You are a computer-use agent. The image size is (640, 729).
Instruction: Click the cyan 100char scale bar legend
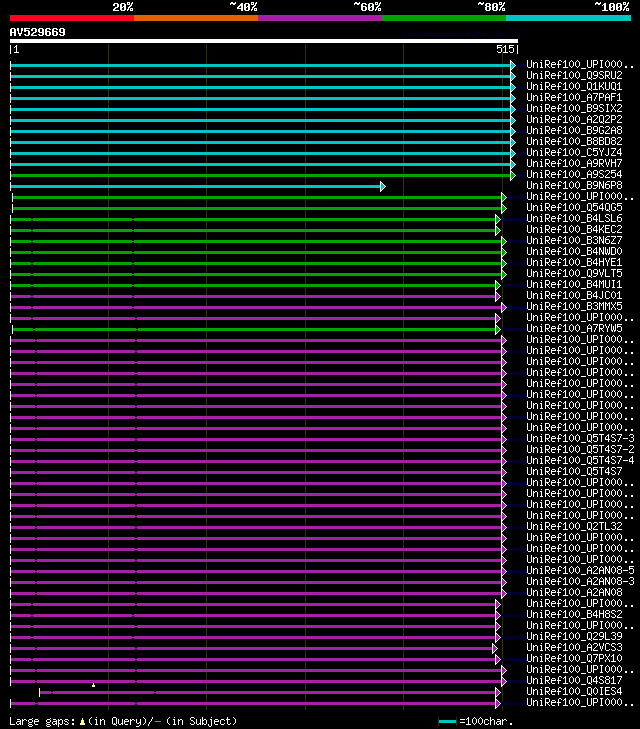[x=447, y=722]
